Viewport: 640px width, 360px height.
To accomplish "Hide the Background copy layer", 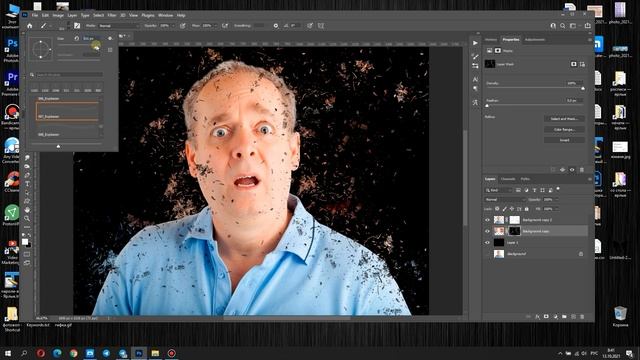I will [487, 231].
